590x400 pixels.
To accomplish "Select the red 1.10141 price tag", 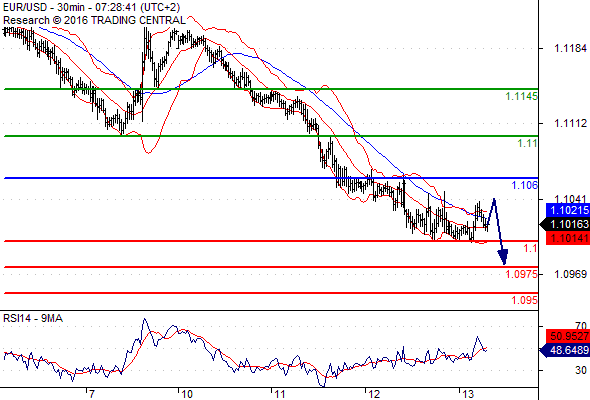I will (x=568, y=238).
